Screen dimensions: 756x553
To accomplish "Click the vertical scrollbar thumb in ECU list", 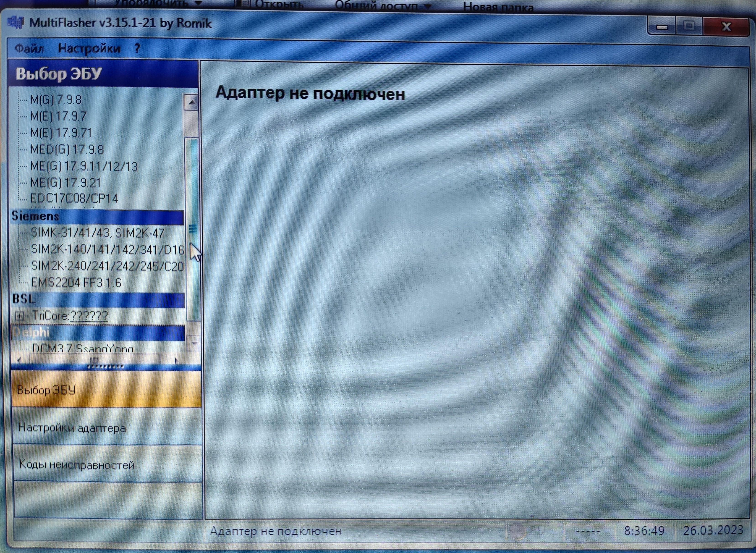I will 192,229.
